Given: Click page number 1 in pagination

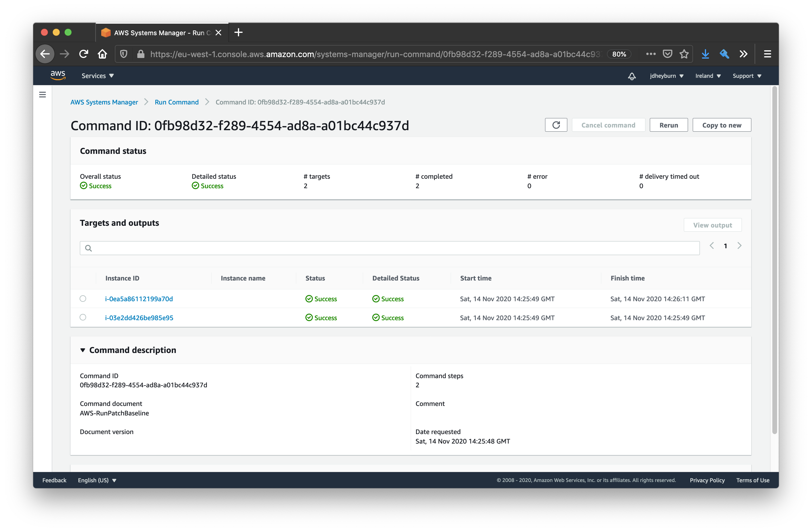Looking at the screenshot, I should [x=725, y=246].
